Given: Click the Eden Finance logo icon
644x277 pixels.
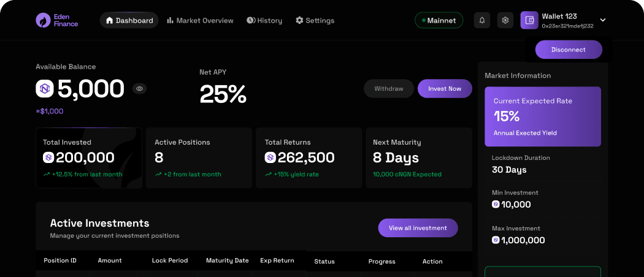Looking at the screenshot, I should pyautogui.click(x=43, y=20).
